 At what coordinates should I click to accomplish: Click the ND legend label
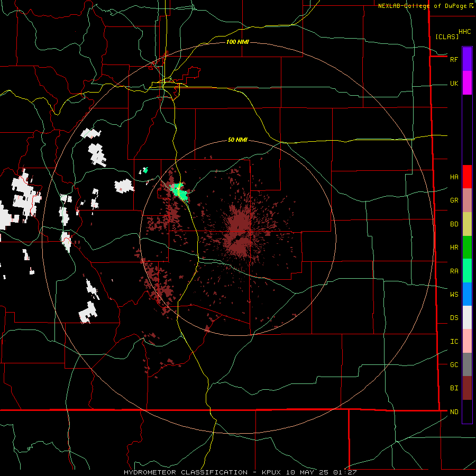[x=454, y=412]
